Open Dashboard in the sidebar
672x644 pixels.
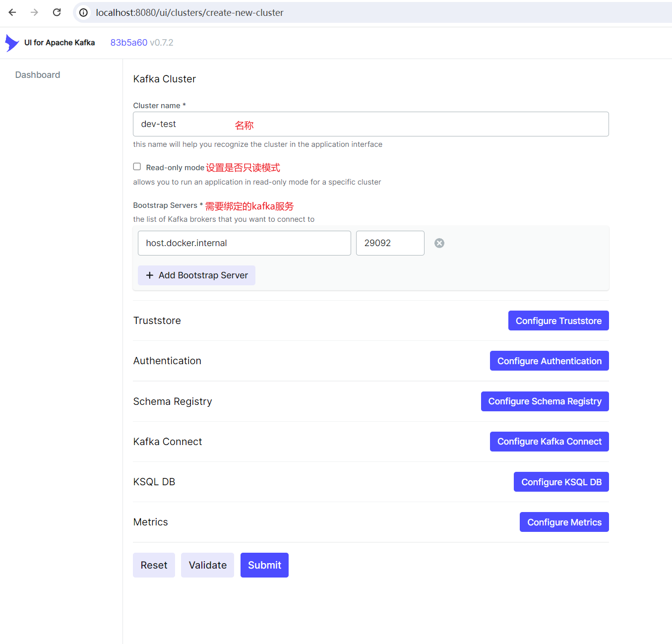pos(38,75)
